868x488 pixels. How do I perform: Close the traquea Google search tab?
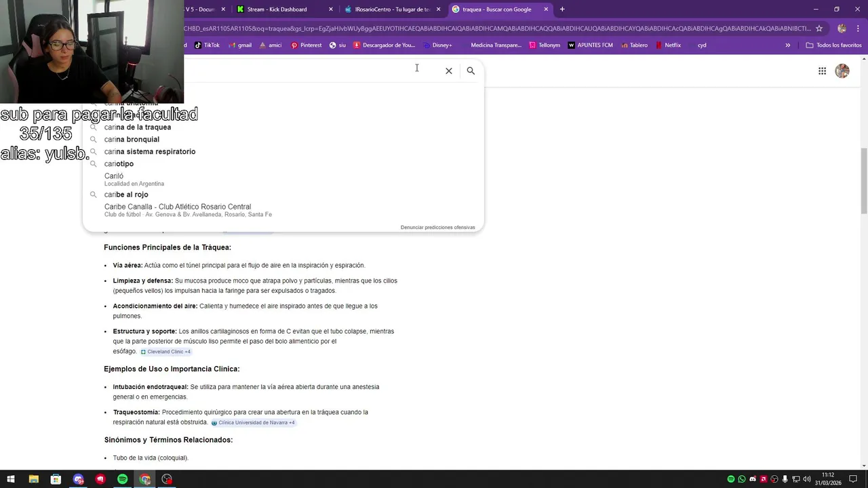tap(546, 9)
